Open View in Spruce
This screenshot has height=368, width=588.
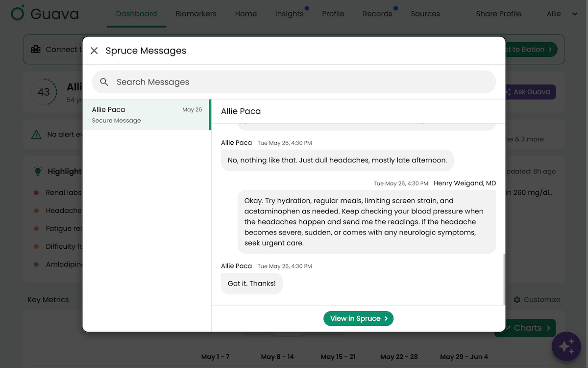(x=358, y=318)
